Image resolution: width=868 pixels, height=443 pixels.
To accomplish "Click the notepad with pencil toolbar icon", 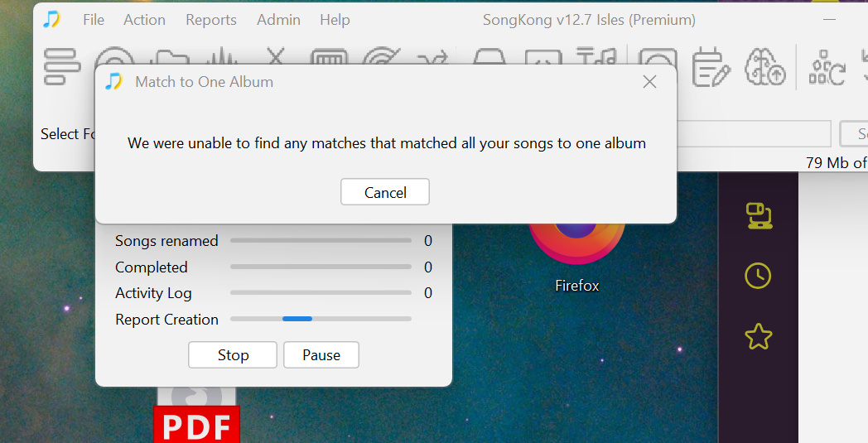I will click(x=711, y=68).
